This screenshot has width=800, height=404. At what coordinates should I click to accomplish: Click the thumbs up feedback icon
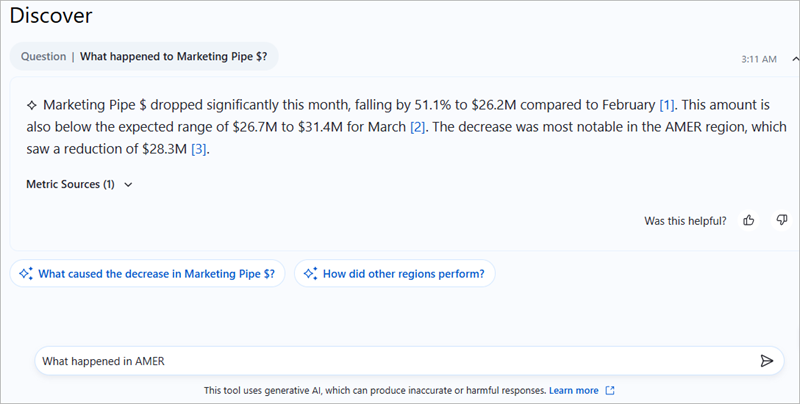pyautogui.click(x=749, y=220)
